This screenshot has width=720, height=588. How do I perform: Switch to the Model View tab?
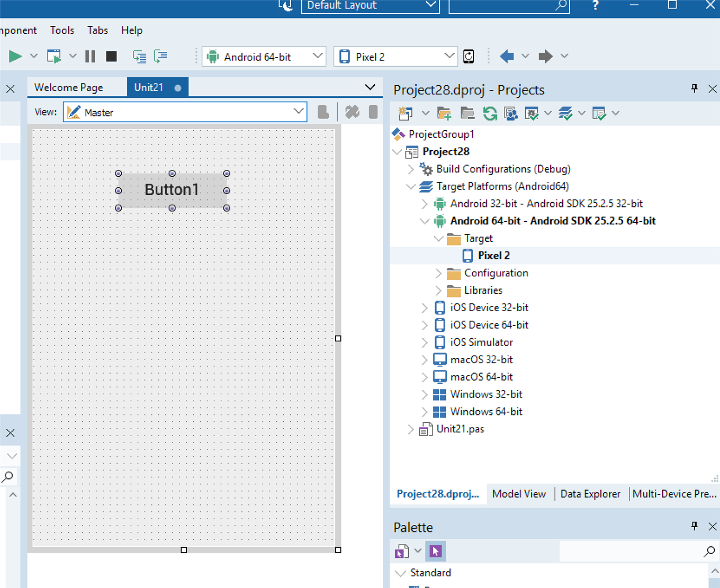point(519,494)
